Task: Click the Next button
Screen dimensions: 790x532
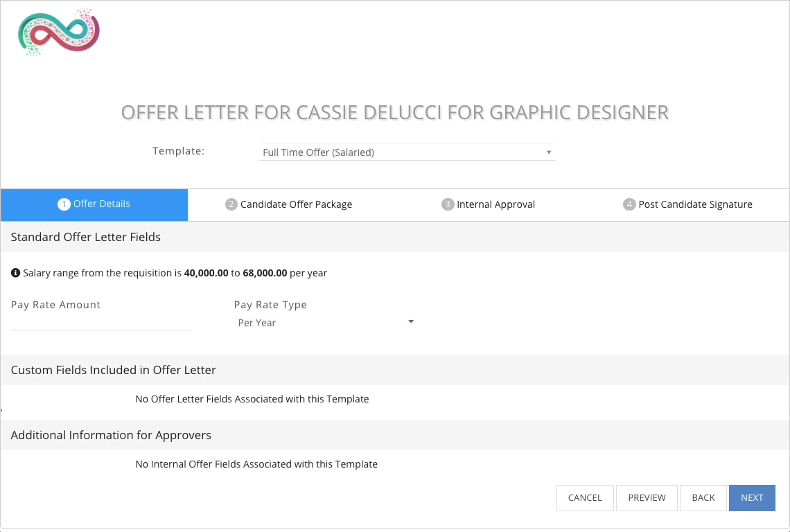Action: [x=752, y=498]
